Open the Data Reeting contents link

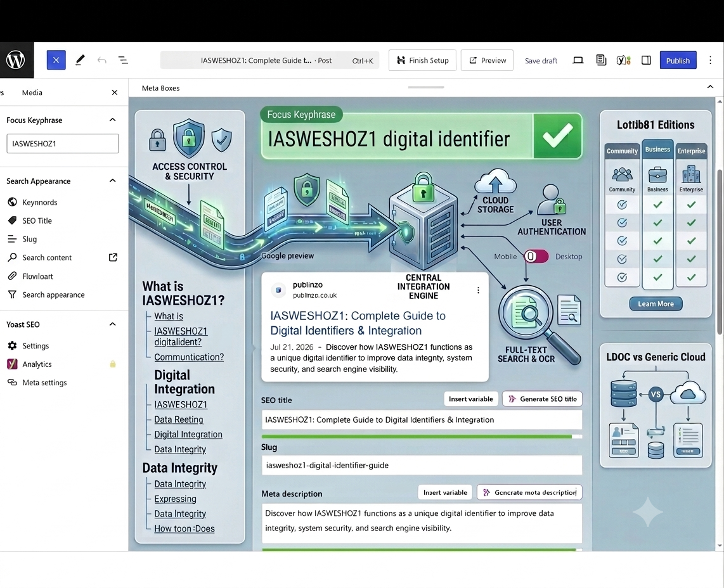click(179, 419)
